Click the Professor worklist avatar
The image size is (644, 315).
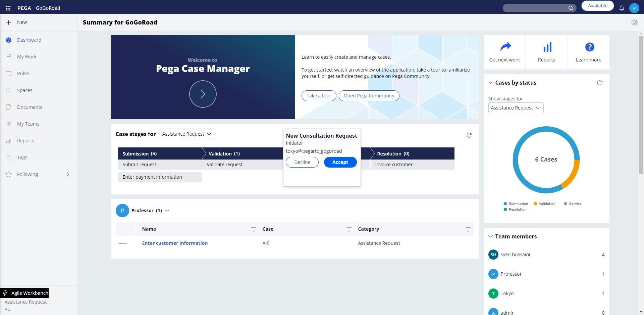[x=122, y=211]
